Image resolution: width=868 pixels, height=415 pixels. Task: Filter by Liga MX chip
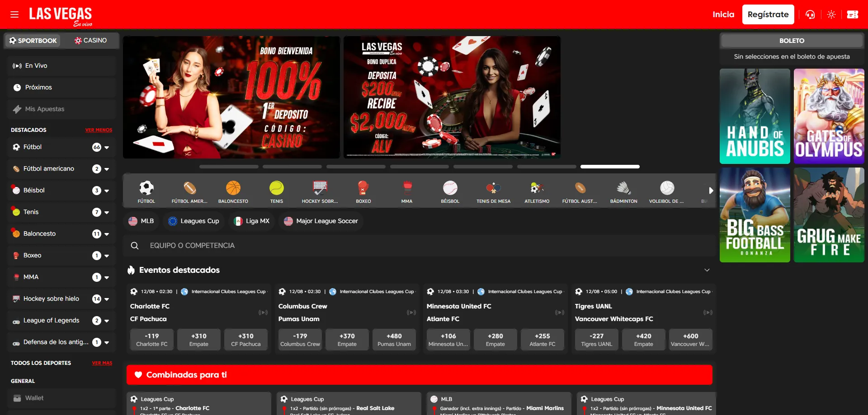click(251, 221)
